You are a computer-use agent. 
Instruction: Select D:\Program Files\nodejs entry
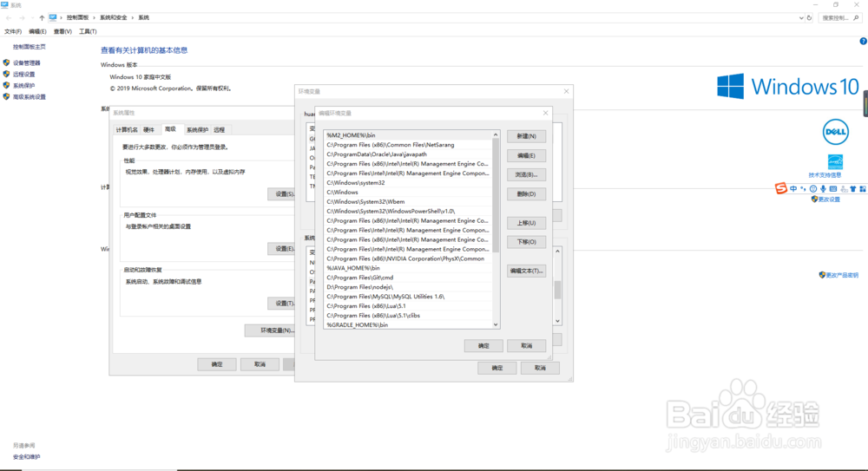click(407, 287)
